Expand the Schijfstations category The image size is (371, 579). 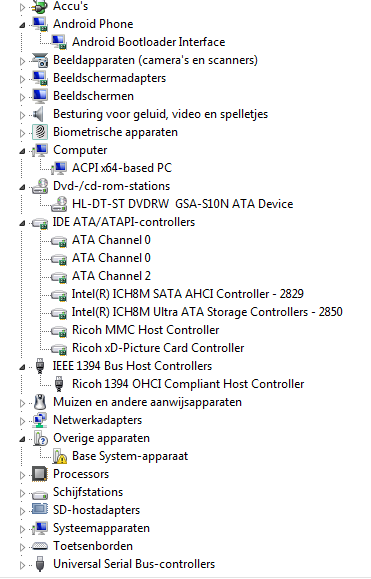pyautogui.click(x=23, y=493)
